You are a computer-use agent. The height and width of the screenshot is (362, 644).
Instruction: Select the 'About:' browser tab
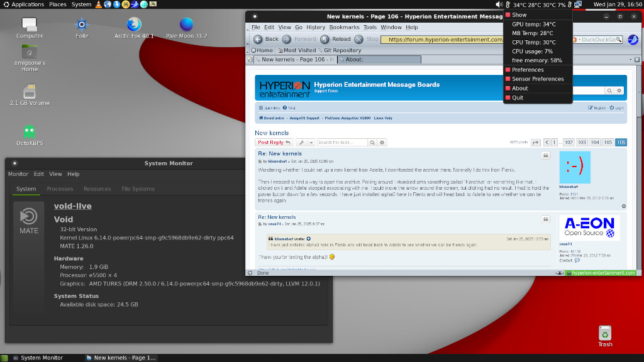tap(379, 60)
